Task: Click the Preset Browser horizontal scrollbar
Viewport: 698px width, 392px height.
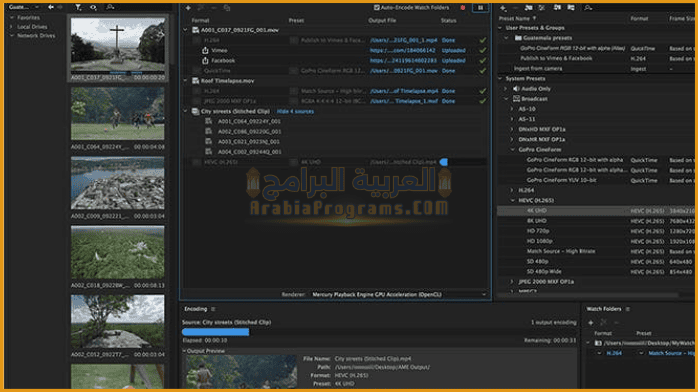Action: pos(588,295)
